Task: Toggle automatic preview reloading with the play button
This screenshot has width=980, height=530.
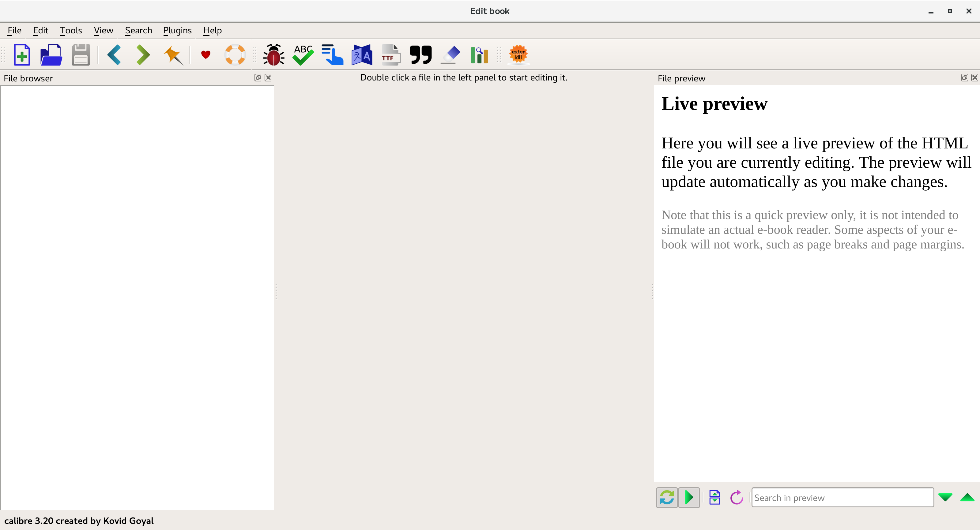Action: coord(690,497)
